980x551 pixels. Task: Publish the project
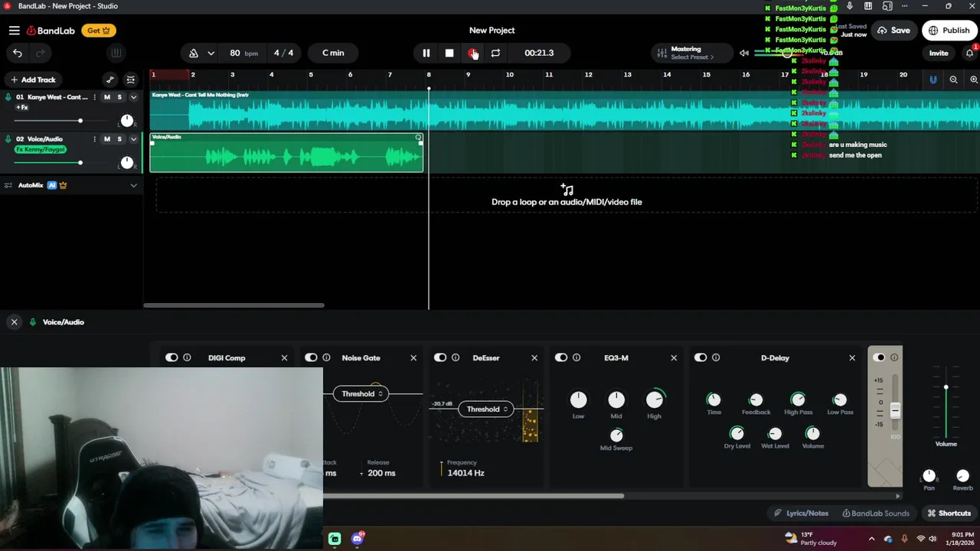(949, 31)
